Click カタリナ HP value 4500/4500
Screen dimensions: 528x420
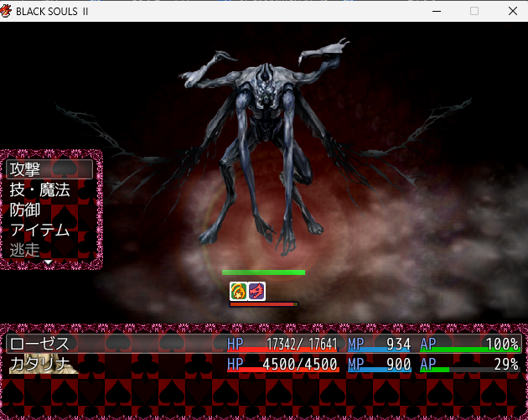tap(300, 365)
